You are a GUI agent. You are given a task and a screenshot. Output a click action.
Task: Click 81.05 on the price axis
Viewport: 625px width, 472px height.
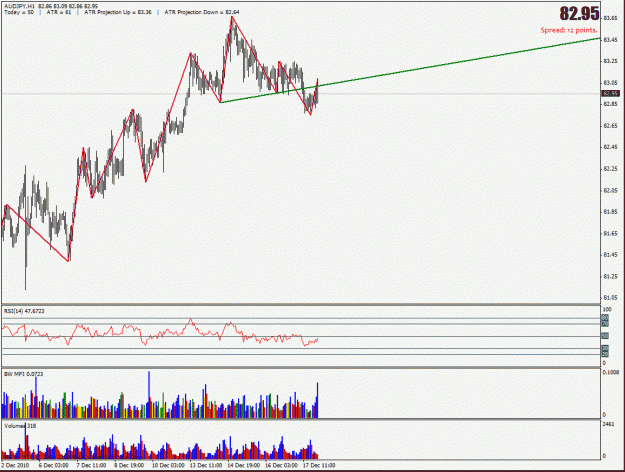(x=611, y=298)
